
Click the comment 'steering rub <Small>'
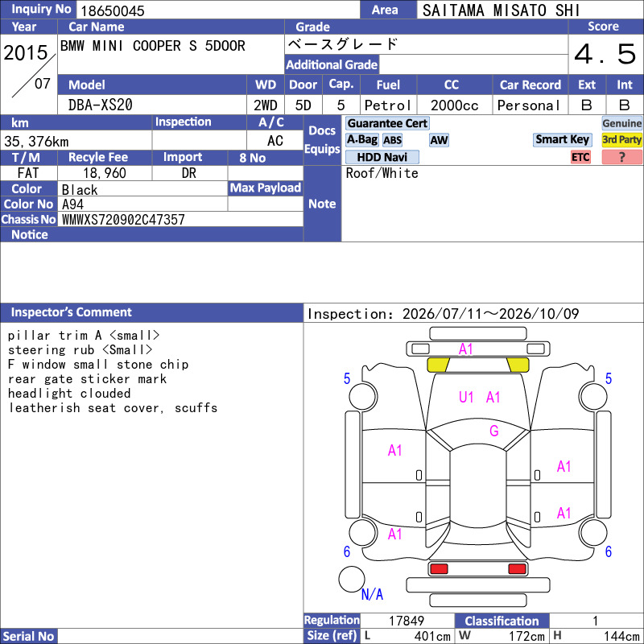(80, 350)
